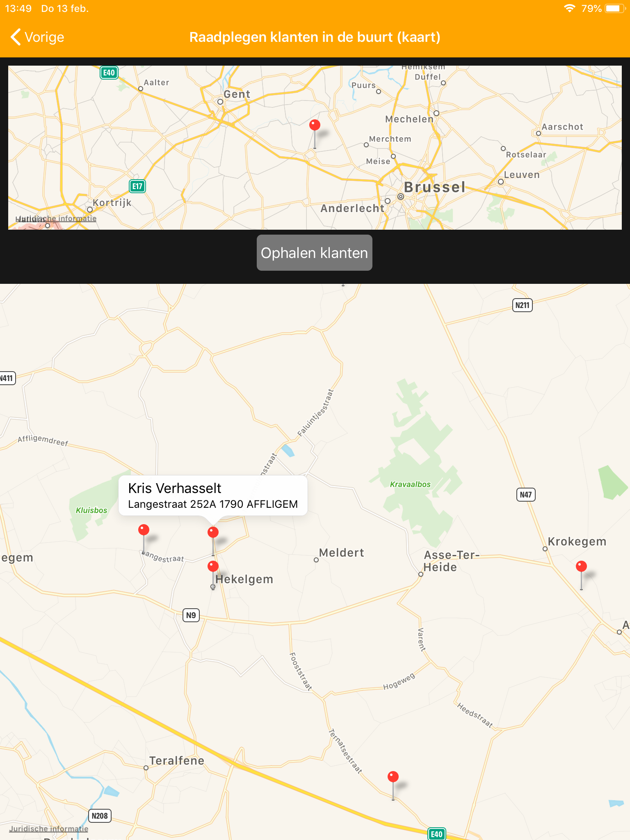Tap the Brussel city label

click(x=435, y=187)
